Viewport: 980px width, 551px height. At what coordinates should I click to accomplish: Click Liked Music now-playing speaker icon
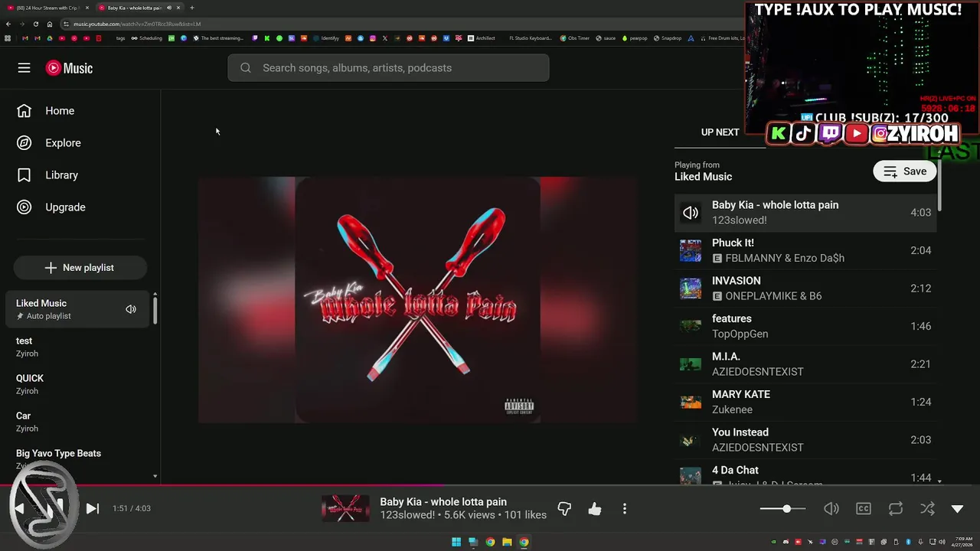(x=131, y=309)
